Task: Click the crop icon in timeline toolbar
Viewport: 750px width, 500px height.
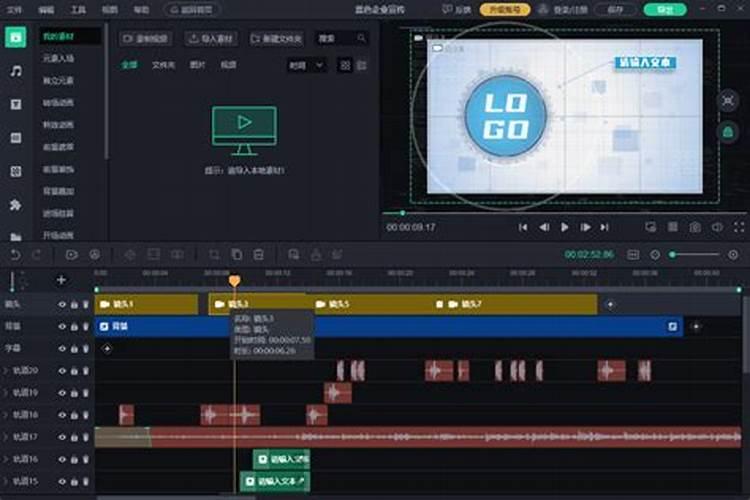Action: (214, 255)
